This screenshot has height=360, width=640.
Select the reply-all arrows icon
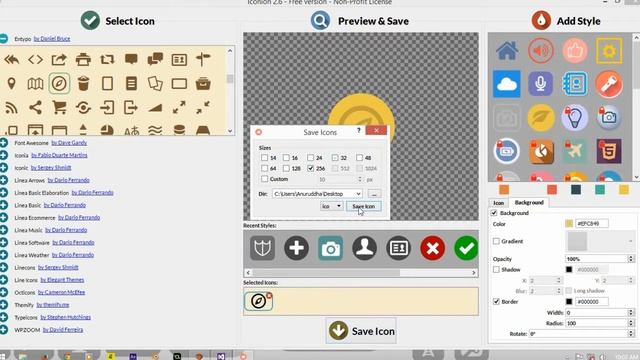(11, 60)
